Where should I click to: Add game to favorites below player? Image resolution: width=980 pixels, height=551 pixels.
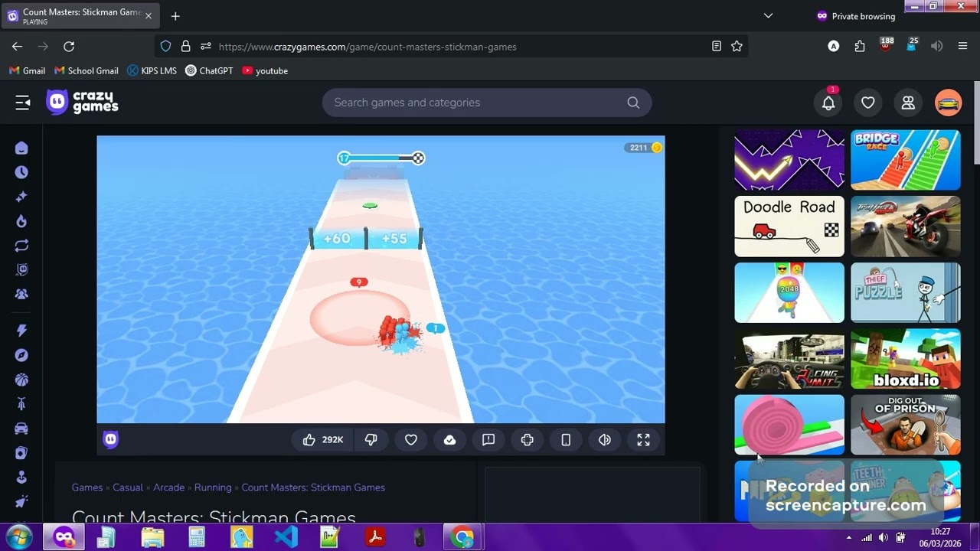click(411, 439)
